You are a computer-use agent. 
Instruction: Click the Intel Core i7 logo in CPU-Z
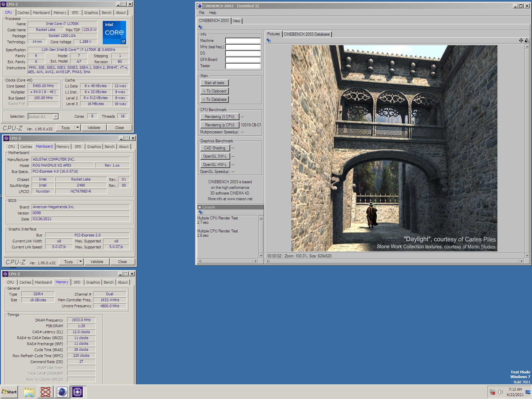114,33
